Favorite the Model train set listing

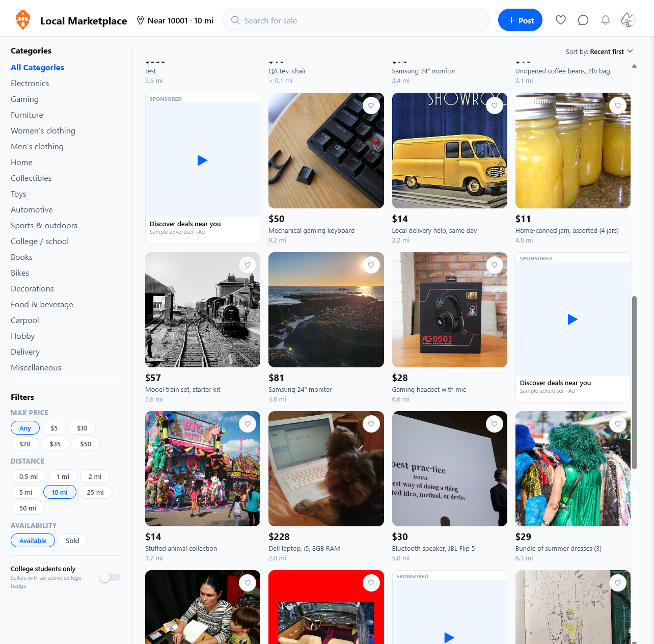point(248,265)
